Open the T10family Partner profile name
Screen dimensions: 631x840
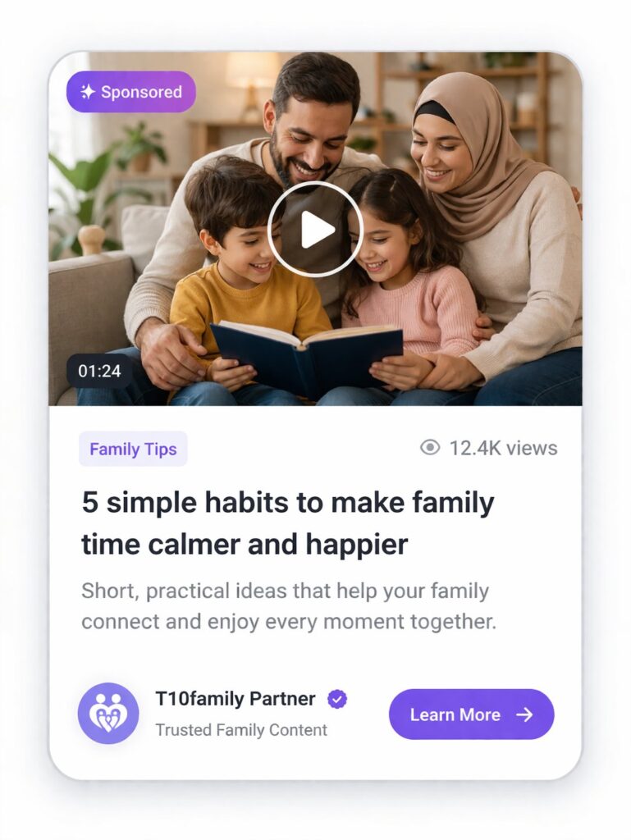coord(235,699)
